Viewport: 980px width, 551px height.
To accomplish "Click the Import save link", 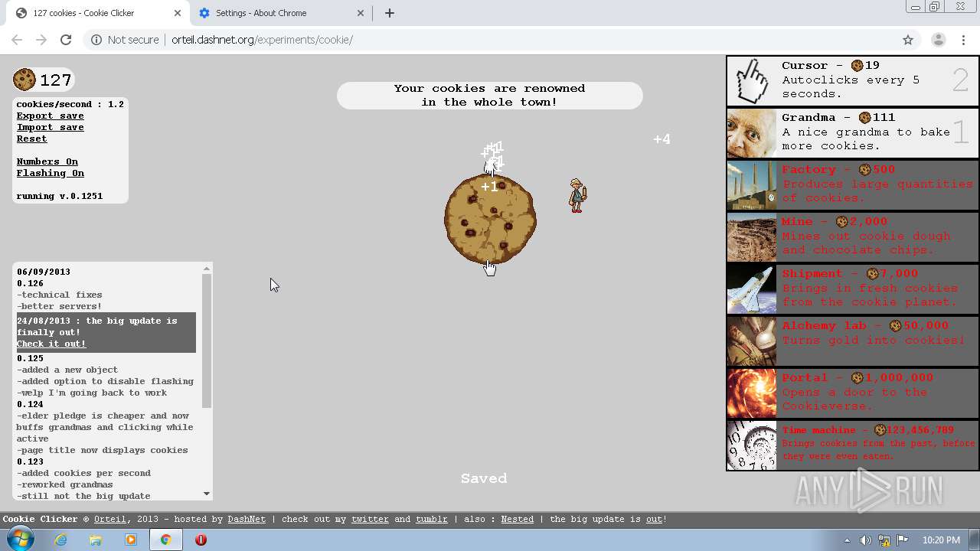I will (x=51, y=127).
